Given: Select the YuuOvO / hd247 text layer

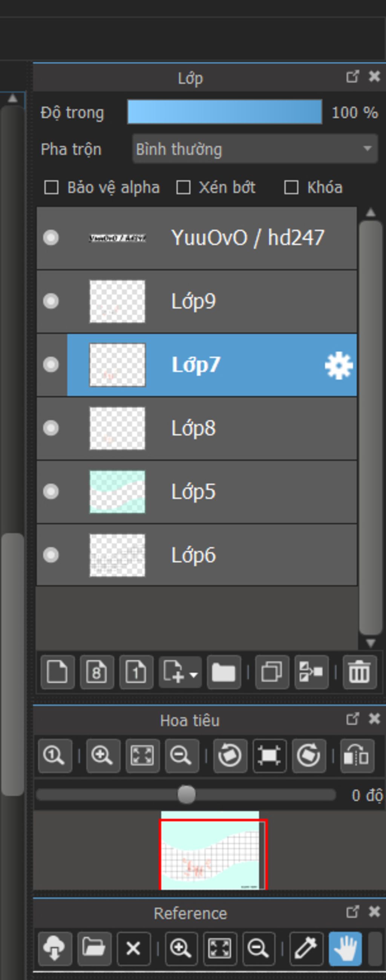Looking at the screenshot, I should pyautogui.click(x=247, y=238).
